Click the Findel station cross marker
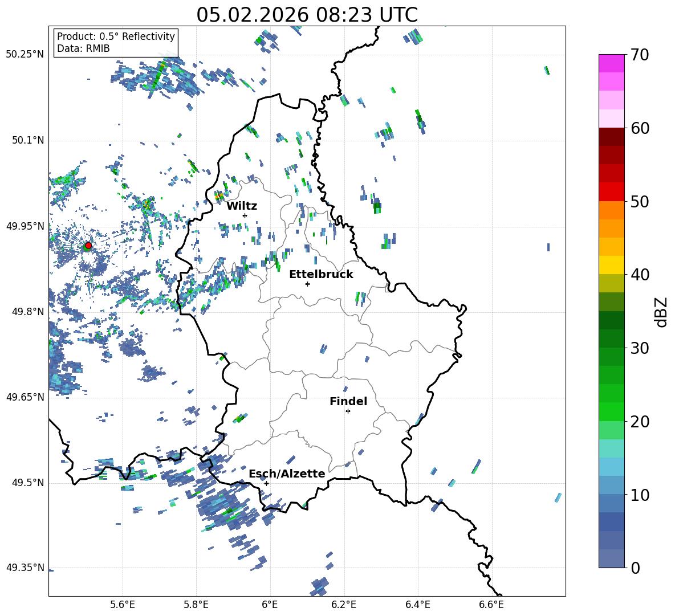The height and width of the screenshot is (616, 675). (348, 411)
